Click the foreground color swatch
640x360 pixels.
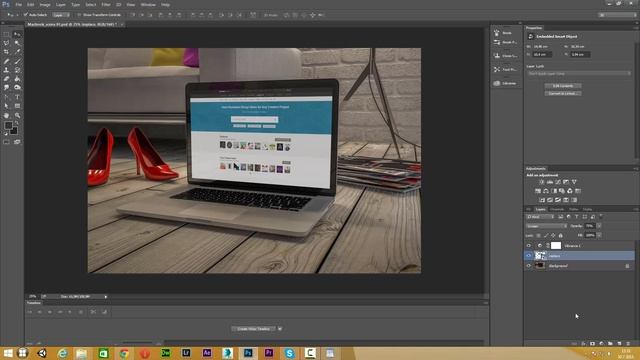(x=8, y=126)
